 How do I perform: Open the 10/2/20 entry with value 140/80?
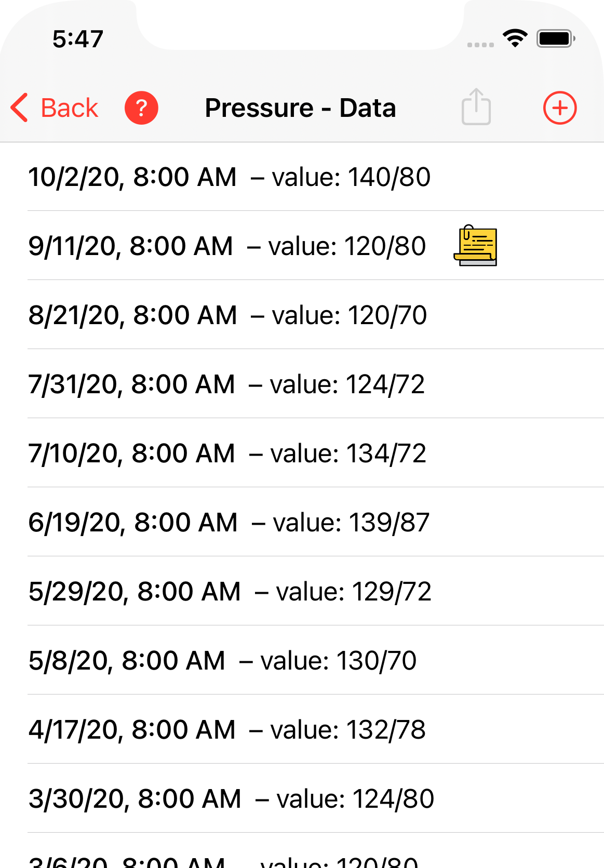coord(229,177)
